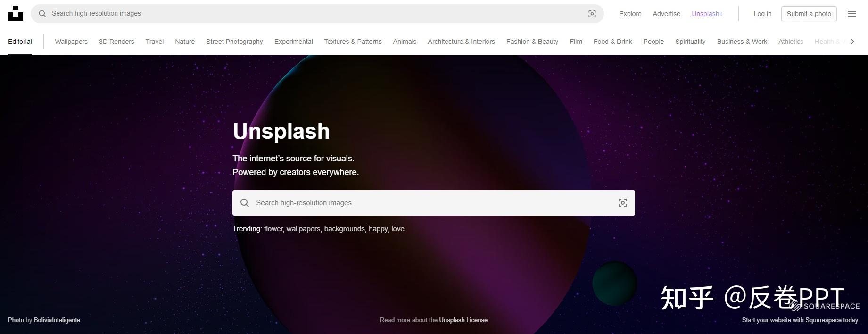Open the Nature category
The width and height of the screenshot is (868, 334).
tap(185, 42)
